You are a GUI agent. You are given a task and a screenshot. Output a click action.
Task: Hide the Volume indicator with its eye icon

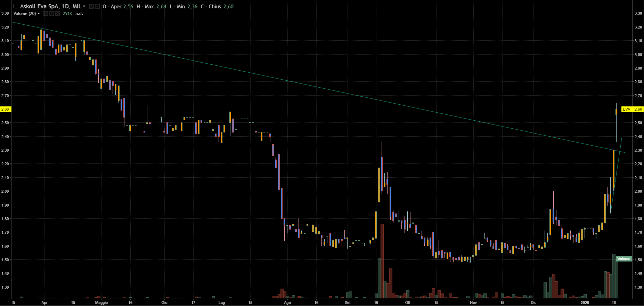(x=46, y=14)
